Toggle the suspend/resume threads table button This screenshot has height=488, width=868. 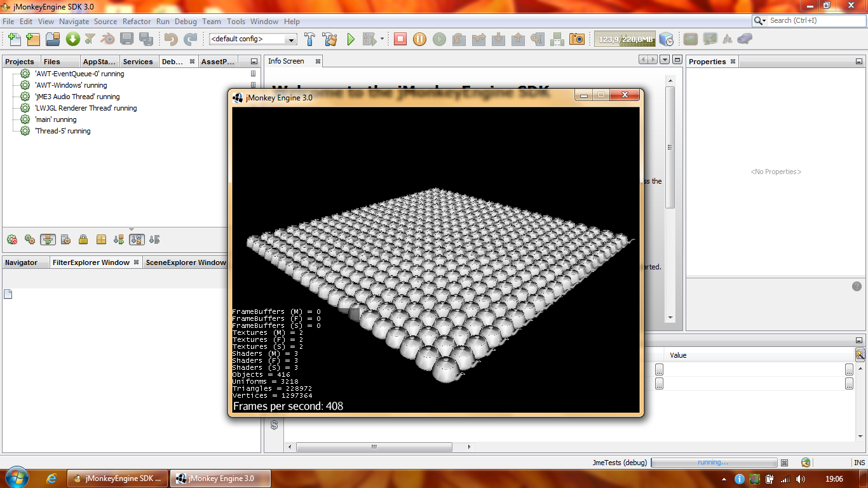tap(48, 240)
